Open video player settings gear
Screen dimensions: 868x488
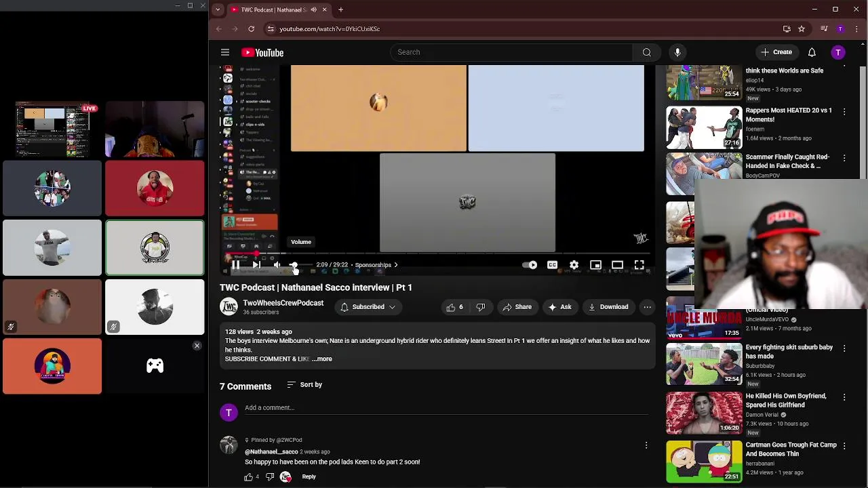(x=574, y=265)
